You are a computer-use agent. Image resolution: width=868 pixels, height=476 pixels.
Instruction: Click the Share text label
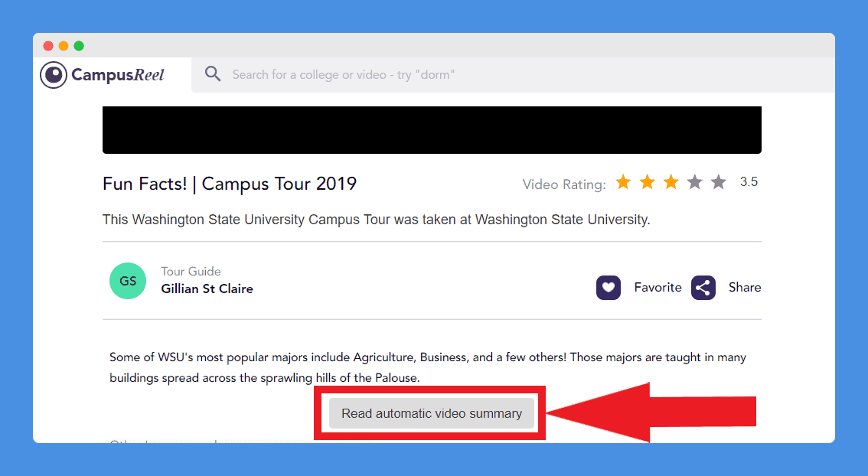(x=745, y=287)
